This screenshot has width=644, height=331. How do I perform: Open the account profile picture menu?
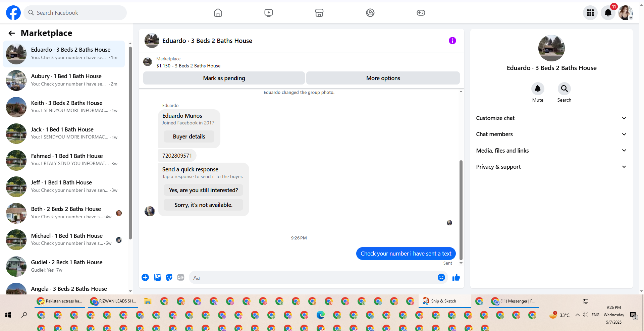click(626, 13)
